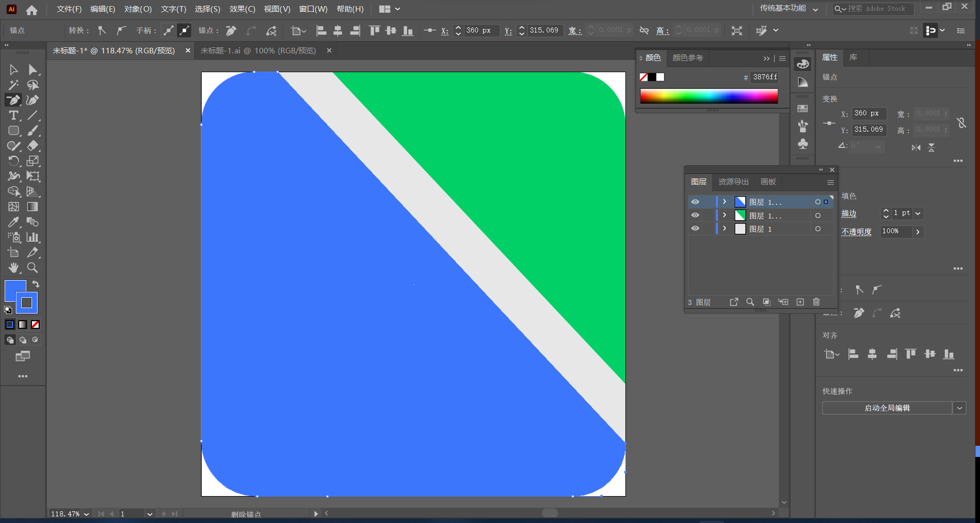This screenshot has width=980, height=523.
Task: Hide the layer named 图层 1
Action: tap(695, 228)
